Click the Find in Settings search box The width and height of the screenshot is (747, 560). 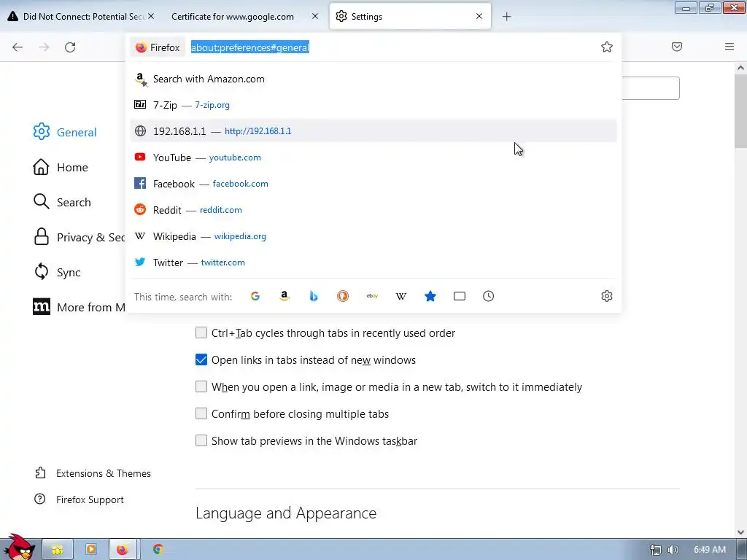[x=651, y=88]
